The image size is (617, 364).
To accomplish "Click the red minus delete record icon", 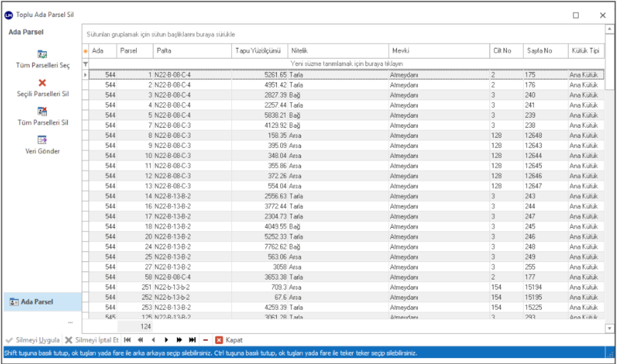I will point(205,340).
